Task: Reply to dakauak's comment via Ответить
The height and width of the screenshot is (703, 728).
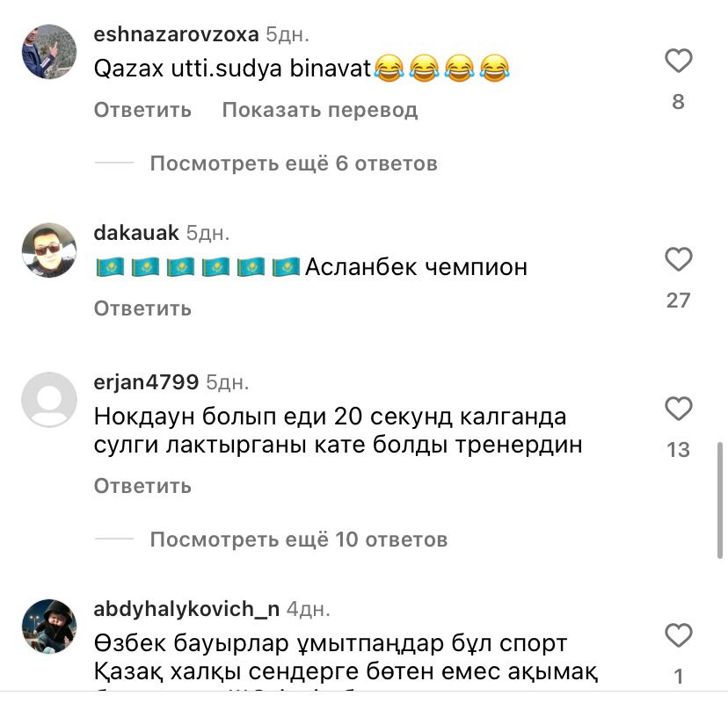Action: coord(142,308)
